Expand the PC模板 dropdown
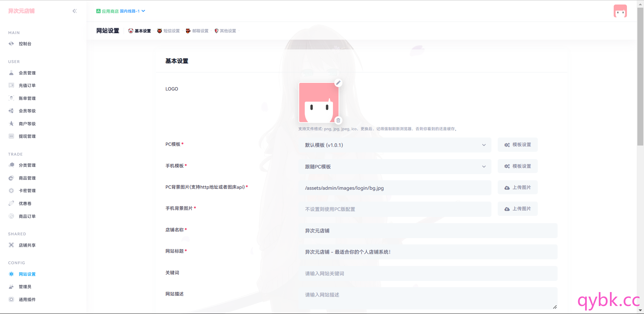The width and height of the screenshot is (644, 314). (395, 145)
